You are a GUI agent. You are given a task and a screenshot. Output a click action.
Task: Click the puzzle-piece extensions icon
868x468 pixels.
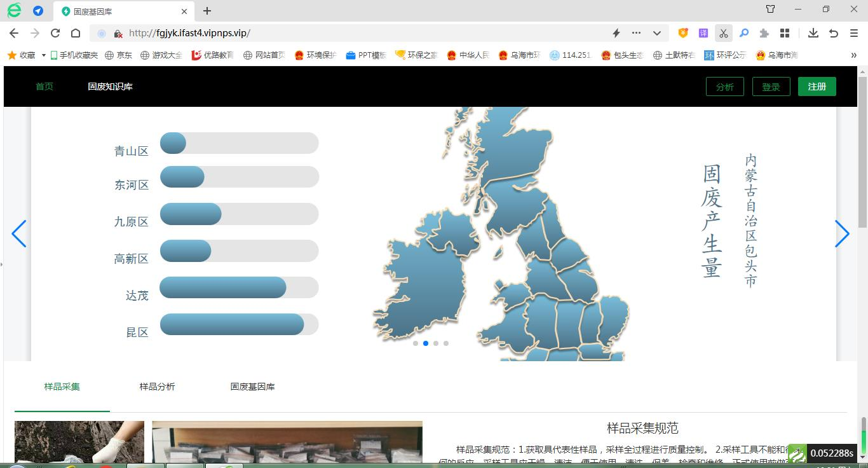point(764,33)
